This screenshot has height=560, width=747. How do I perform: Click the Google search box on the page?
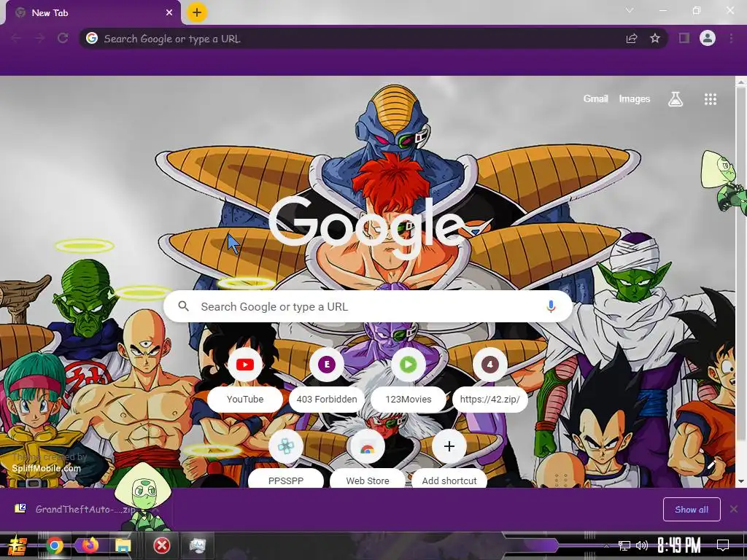click(368, 306)
